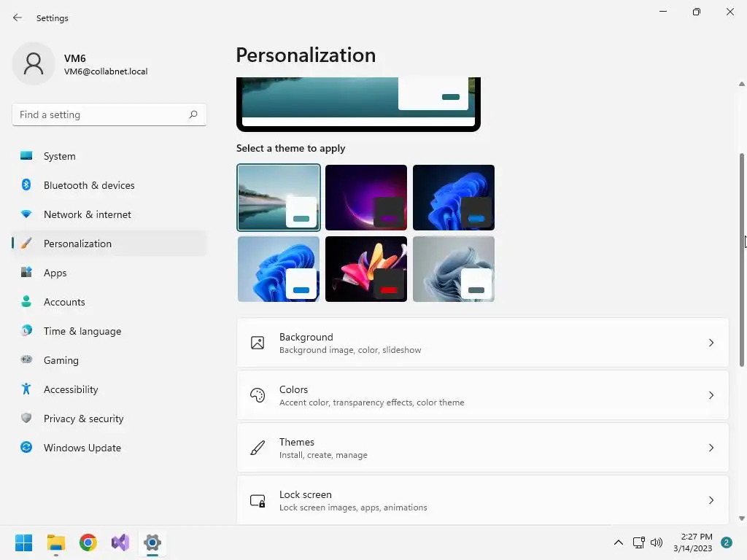Screen dimensions: 747x560
Task: Click the Apps icon in sidebar
Action: [26, 273]
